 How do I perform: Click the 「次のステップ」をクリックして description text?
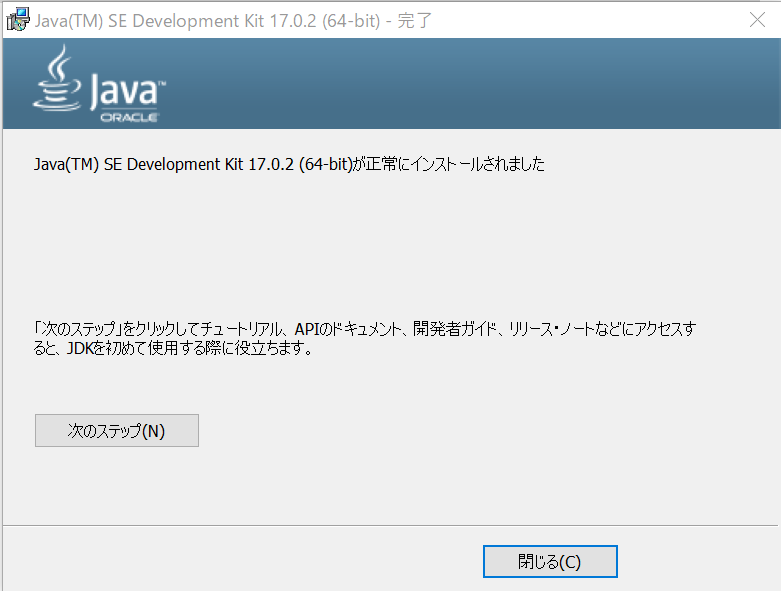pyautogui.click(x=364, y=338)
